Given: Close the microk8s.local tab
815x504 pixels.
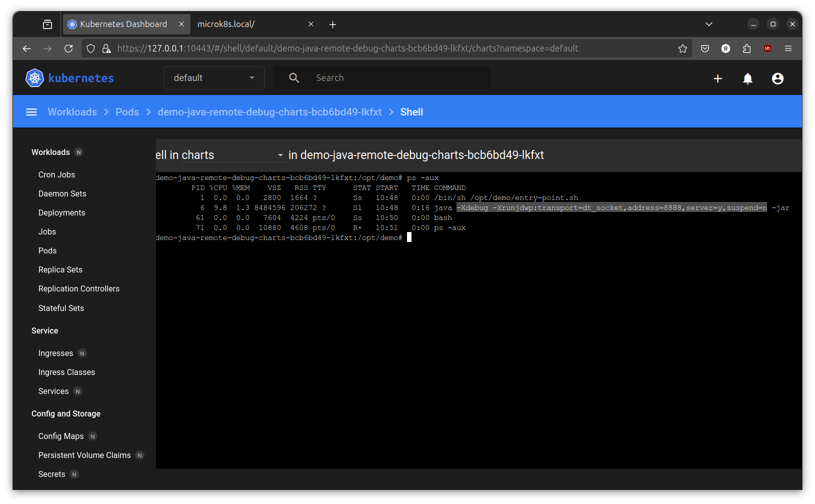Looking at the screenshot, I should coord(311,24).
